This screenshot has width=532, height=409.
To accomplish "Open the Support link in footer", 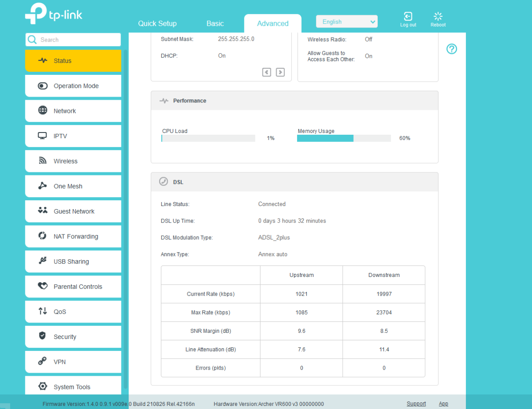I will (x=416, y=404).
